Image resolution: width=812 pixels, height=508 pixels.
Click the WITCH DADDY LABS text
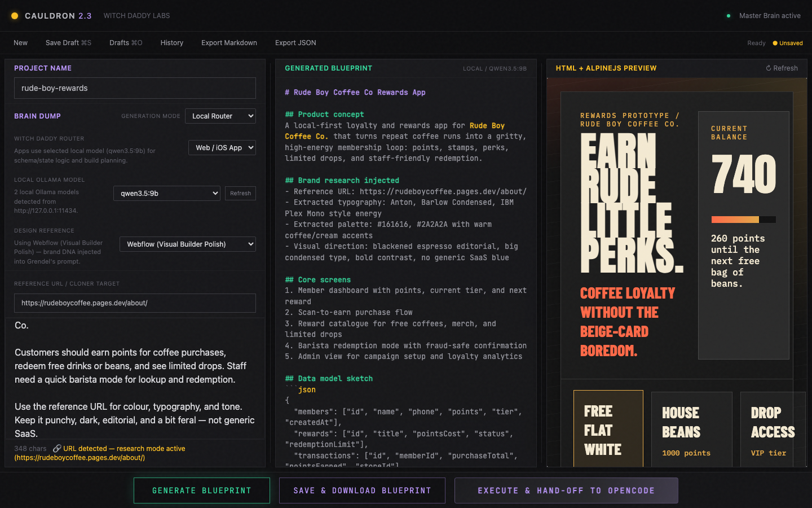tap(136, 16)
